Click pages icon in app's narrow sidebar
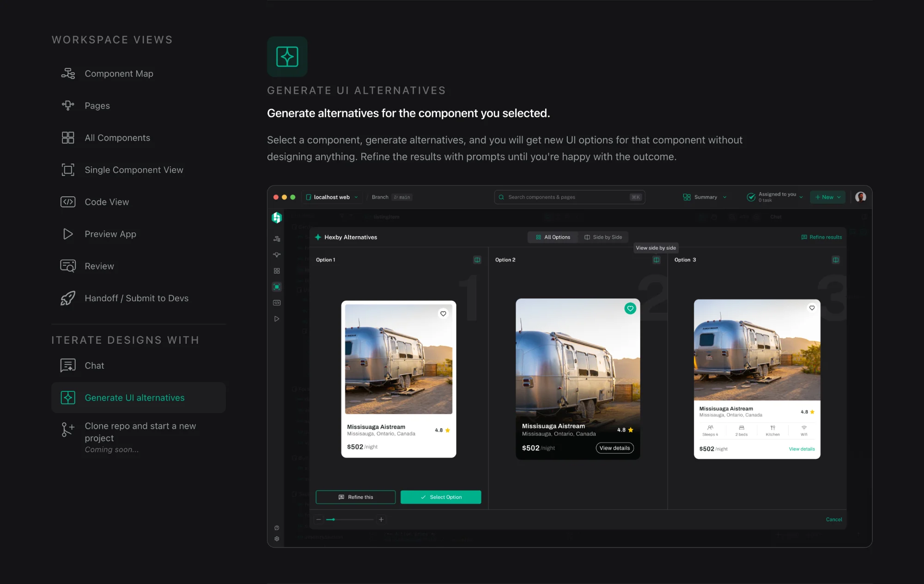924x584 pixels. pos(277,255)
